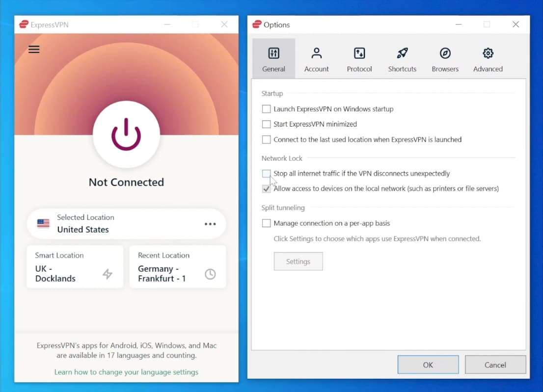Confirm options by clicking OK

click(x=428, y=365)
